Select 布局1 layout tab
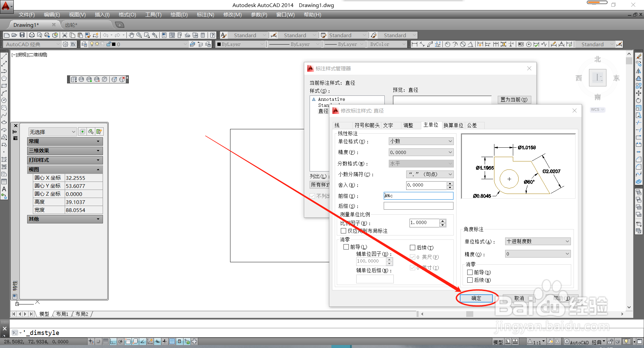The image size is (644, 348). pos(62,314)
